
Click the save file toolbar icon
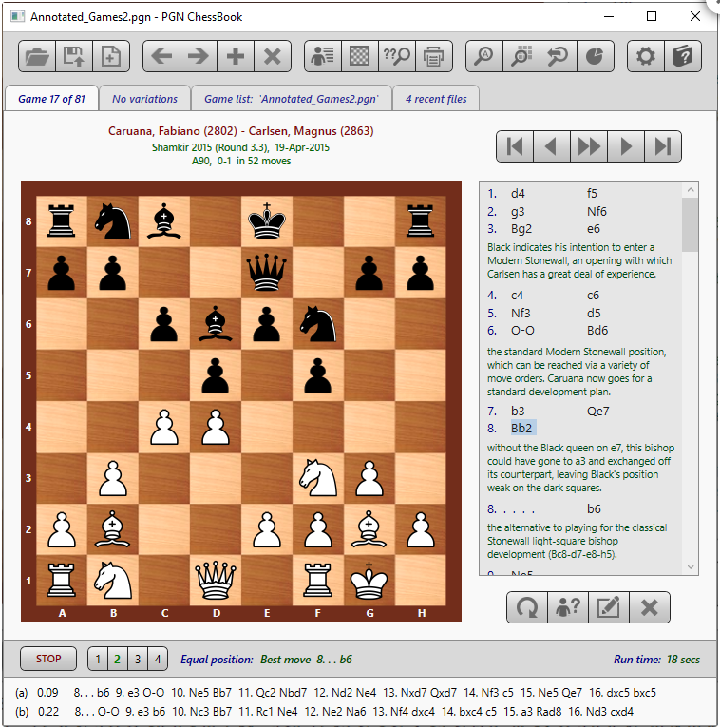74,56
